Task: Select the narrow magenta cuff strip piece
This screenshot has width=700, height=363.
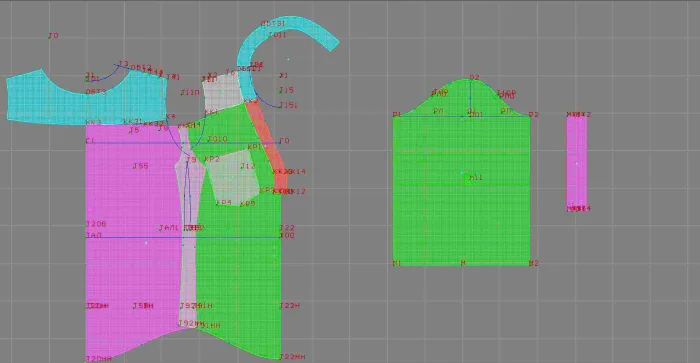Action: (x=577, y=162)
